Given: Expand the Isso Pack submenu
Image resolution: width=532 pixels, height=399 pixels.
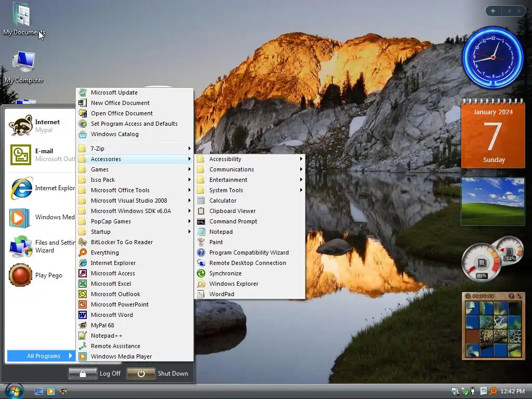Looking at the screenshot, I should click(x=135, y=180).
